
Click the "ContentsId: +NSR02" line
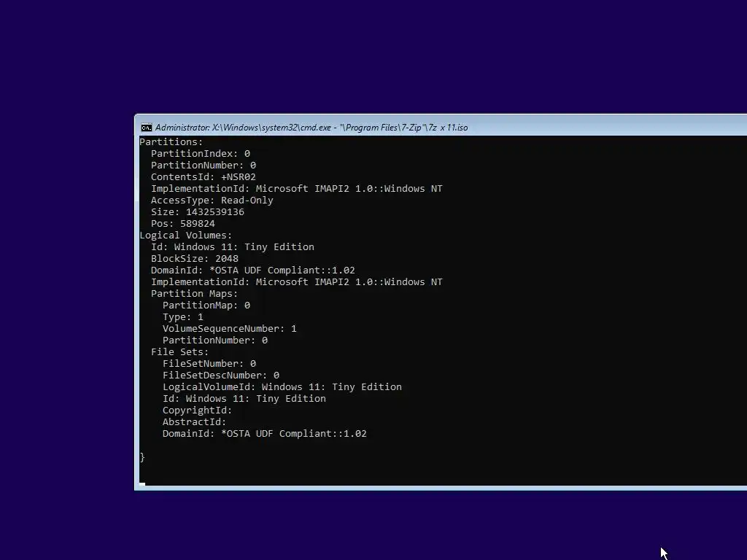(204, 176)
